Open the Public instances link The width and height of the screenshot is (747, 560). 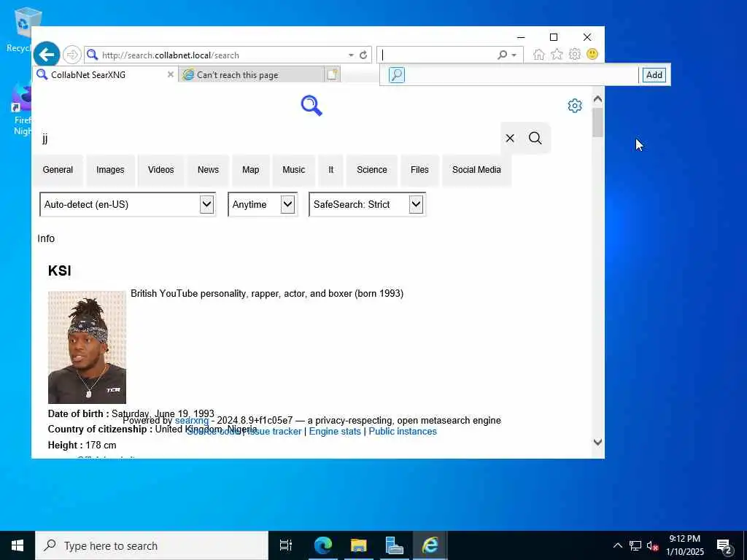click(403, 432)
